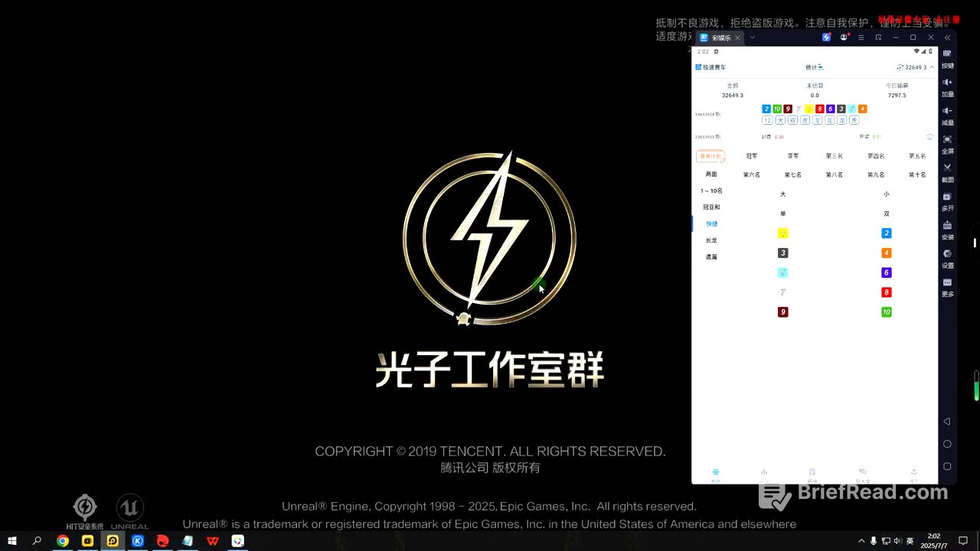980x551 pixels.
Task: Open WPS Office from the taskbar
Action: [x=213, y=541]
